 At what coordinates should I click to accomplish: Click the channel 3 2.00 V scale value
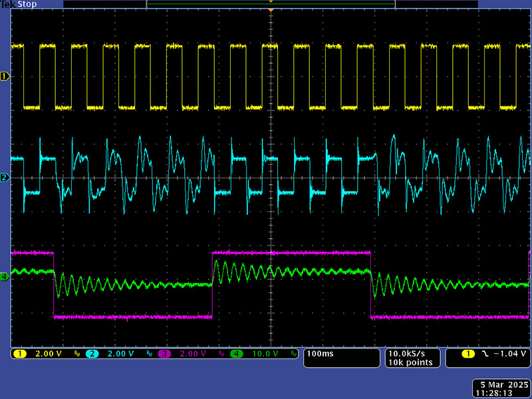[192, 354]
